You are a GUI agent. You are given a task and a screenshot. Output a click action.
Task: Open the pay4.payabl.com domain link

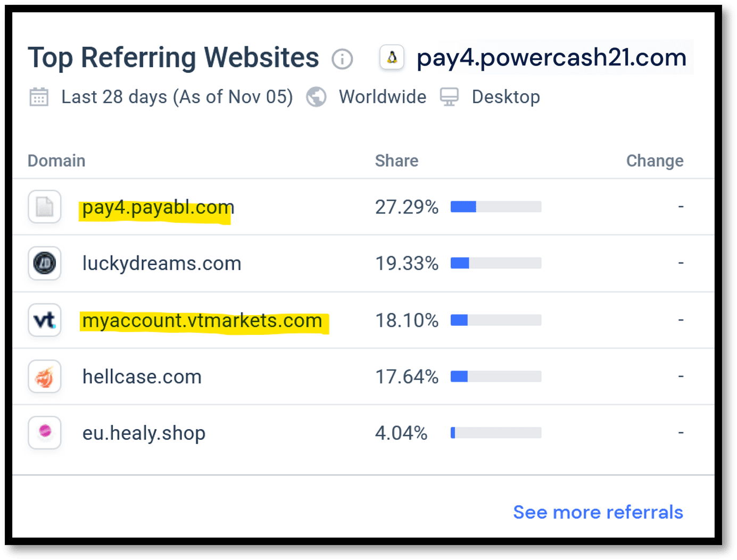tap(158, 207)
